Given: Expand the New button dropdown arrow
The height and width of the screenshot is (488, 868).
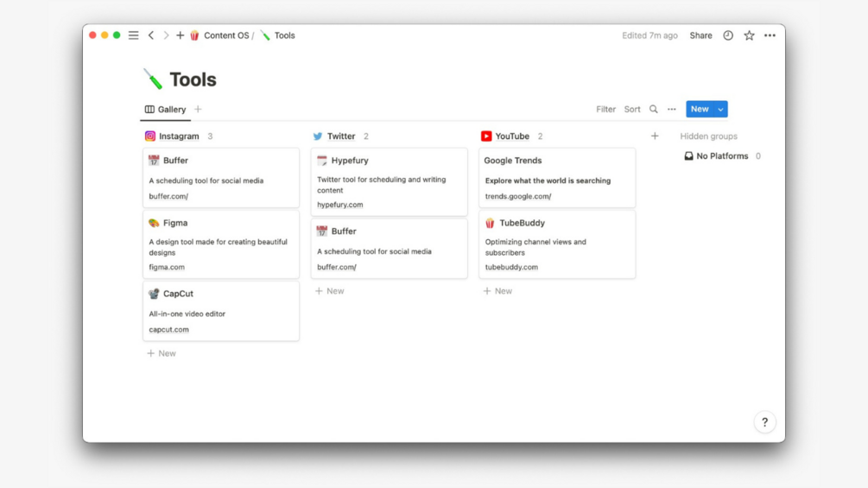Looking at the screenshot, I should (720, 109).
